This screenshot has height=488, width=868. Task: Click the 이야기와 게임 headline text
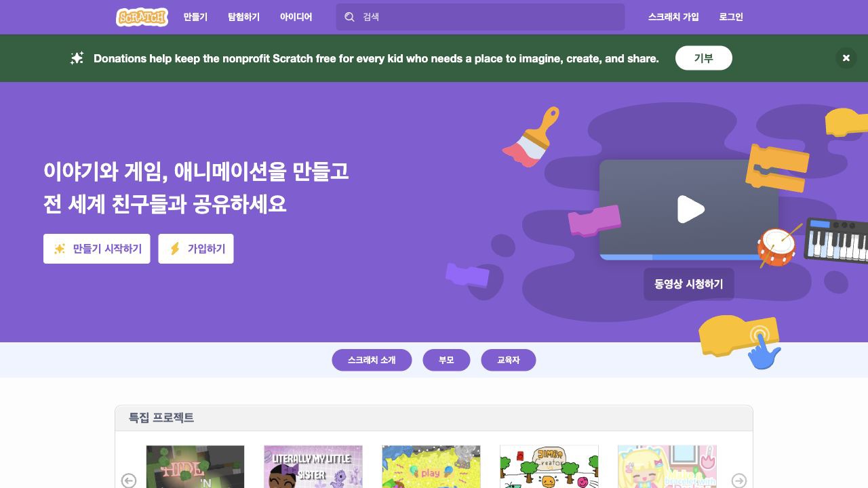coord(196,171)
